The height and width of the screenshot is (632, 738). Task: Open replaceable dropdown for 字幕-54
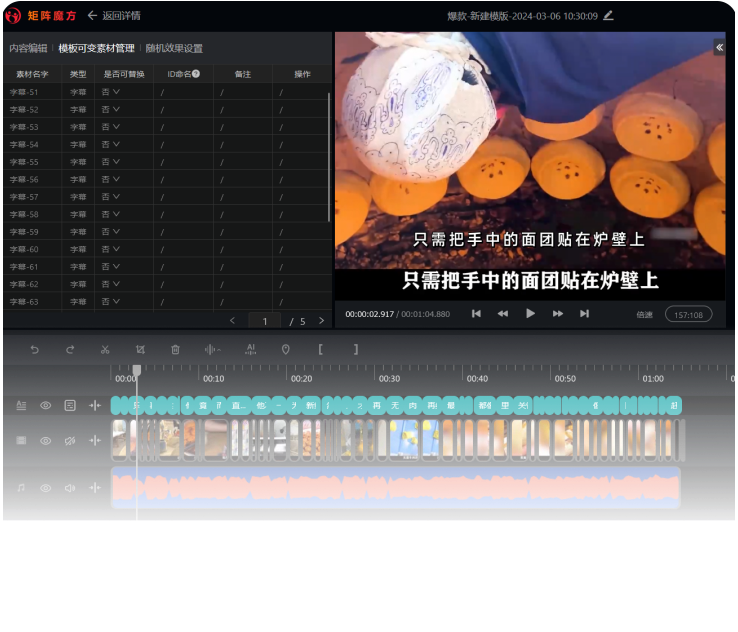point(111,144)
